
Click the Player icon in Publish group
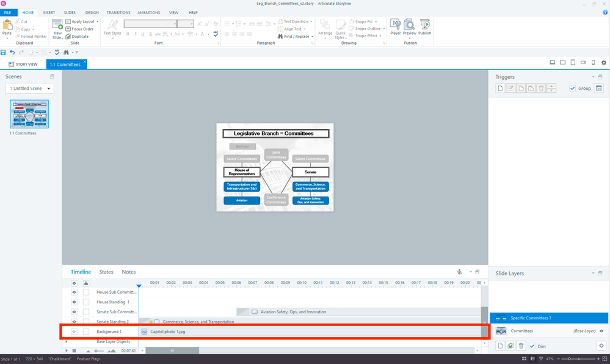(x=395, y=26)
